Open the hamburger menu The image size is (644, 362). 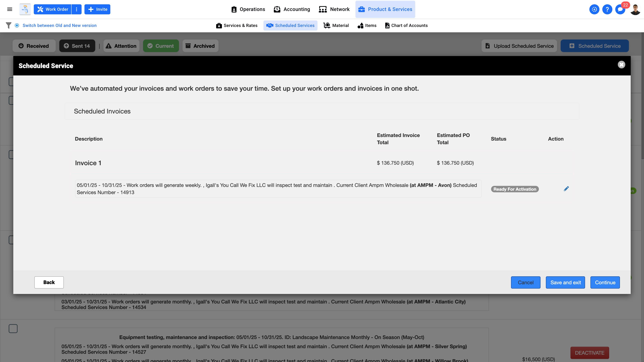tap(10, 9)
